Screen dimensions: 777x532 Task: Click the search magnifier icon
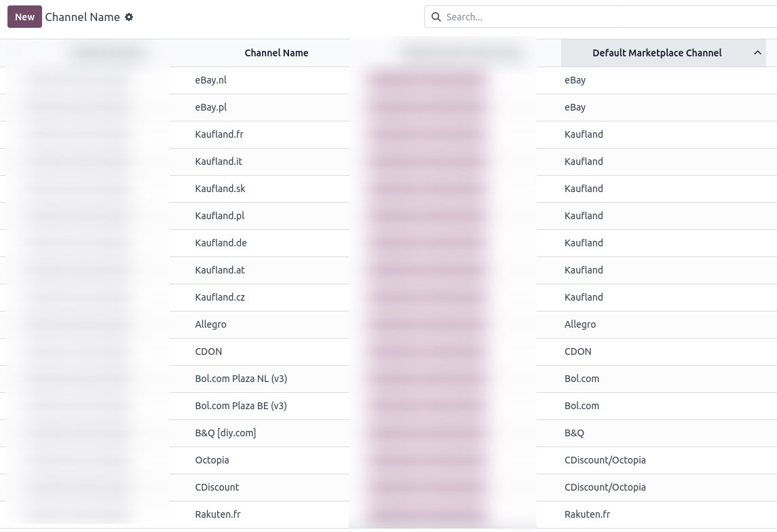click(x=436, y=17)
